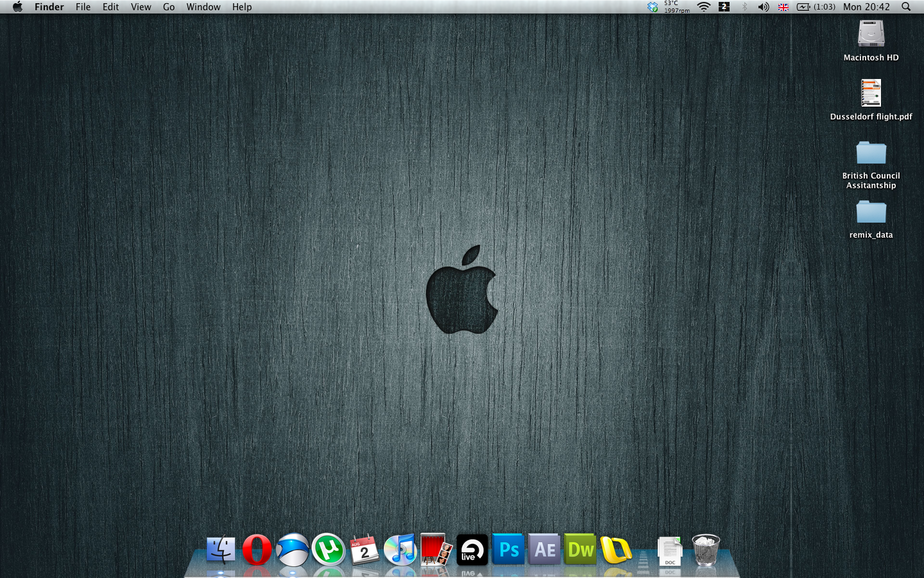
Task: Select the Dusseldorf flight.pdf file icon
Action: pyautogui.click(x=871, y=93)
